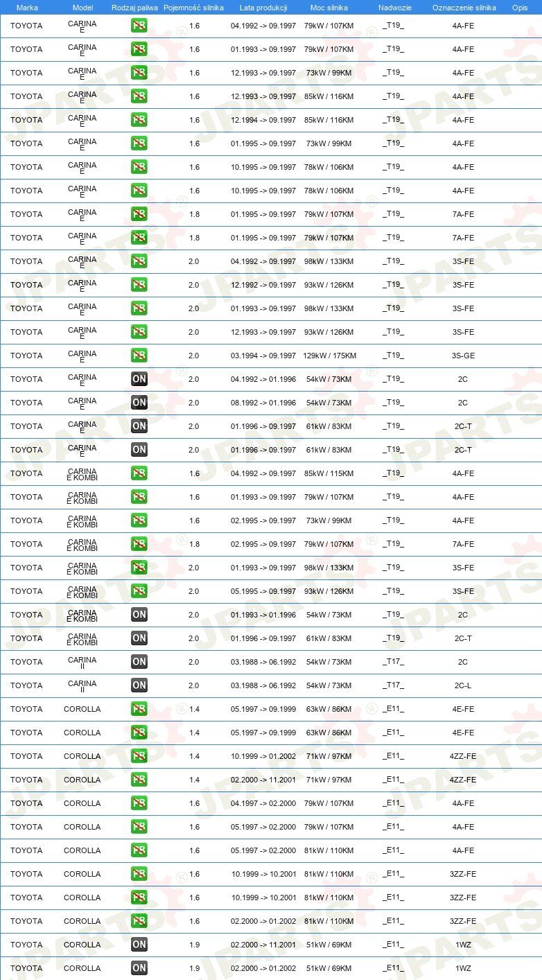Click the _T17_ body cell in Carina II 2C row
The image size is (542, 980).
click(393, 662)
